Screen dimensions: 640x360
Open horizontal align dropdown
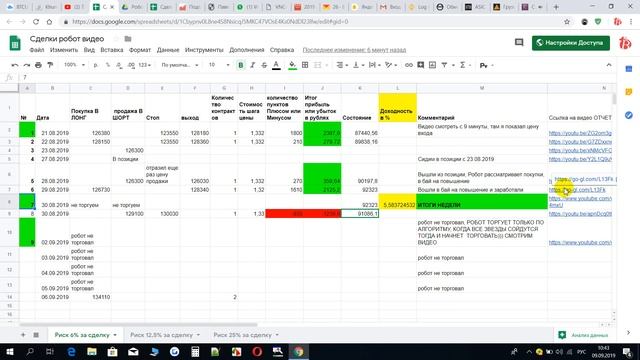tap(342, 65)
